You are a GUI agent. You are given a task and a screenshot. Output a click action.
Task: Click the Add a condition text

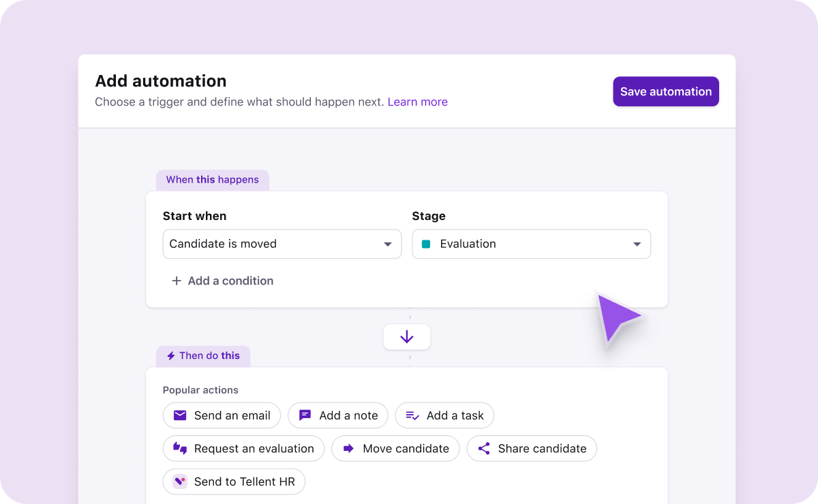[230, 281]
